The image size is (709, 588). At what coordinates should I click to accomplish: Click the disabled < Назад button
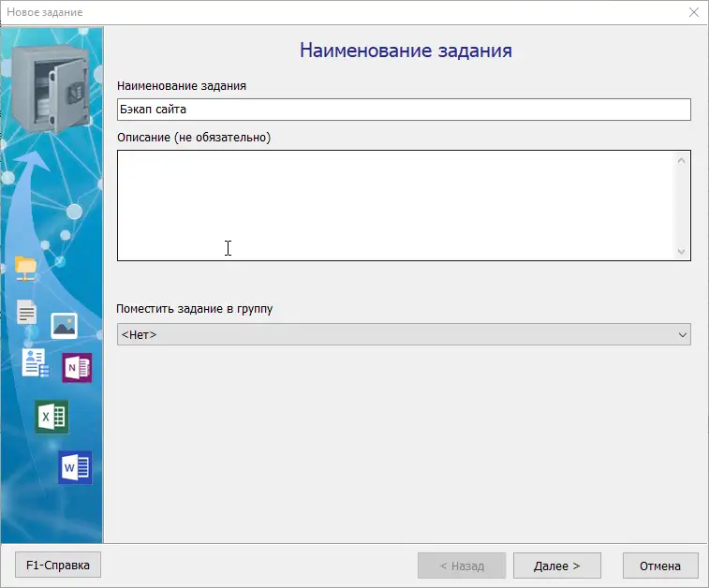click(462, 566)
